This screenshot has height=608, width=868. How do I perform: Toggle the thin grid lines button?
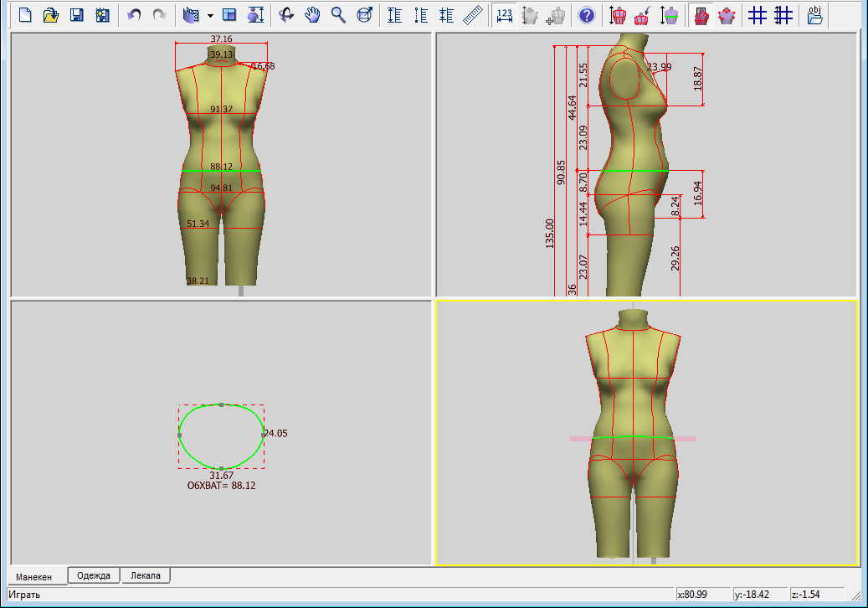(758, 14)
